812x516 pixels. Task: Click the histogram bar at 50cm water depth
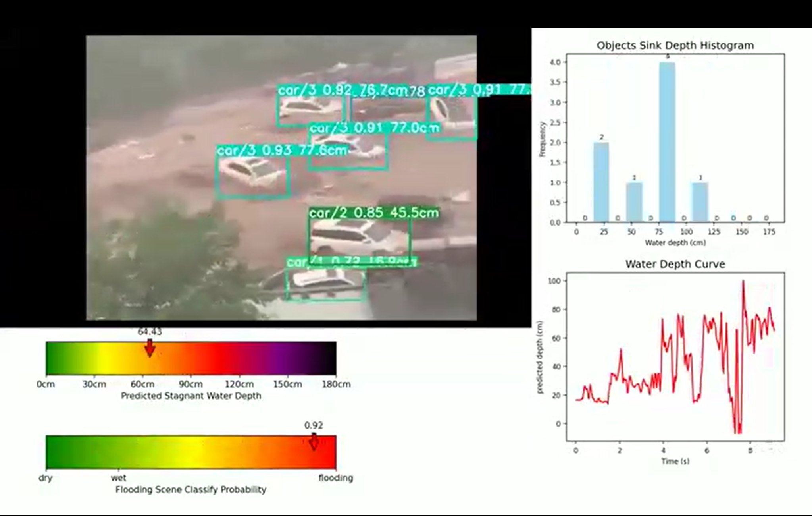click(634, 203)
